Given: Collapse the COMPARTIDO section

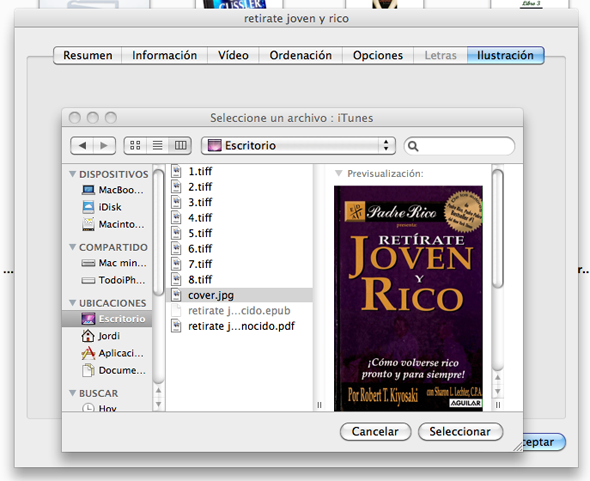Looking at the screenshot, I should pyautogui.click(x=73, y=247).
